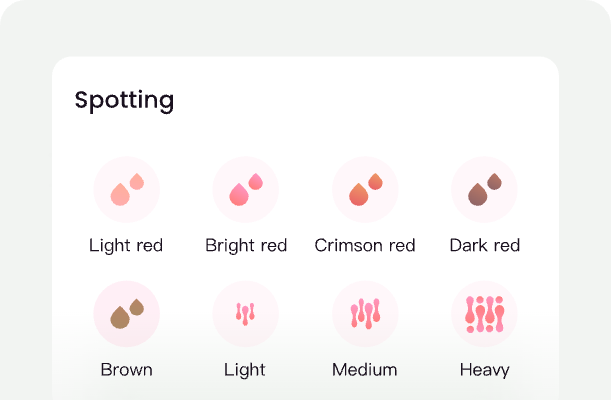Choose the Medium flow icon
Screen dimensions: 611x400
(365, 313)
